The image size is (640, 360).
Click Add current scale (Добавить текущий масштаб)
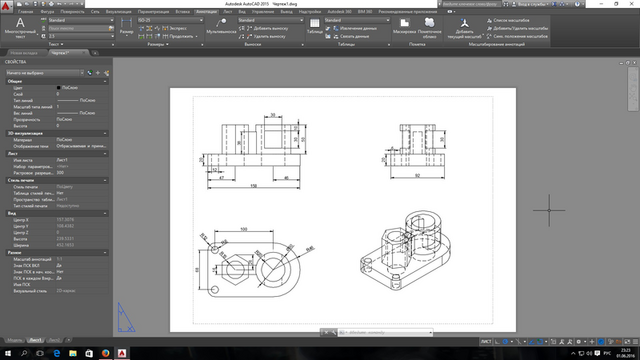coord(464,28)
